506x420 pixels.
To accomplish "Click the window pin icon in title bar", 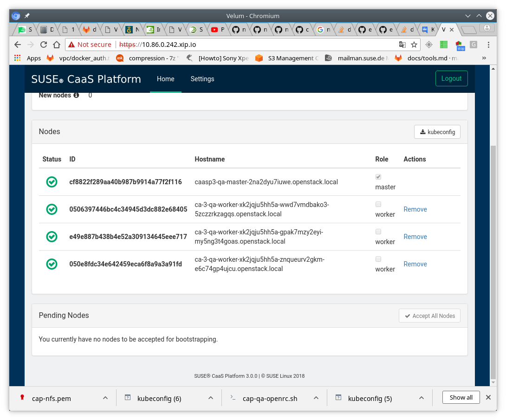I will 27,15.
